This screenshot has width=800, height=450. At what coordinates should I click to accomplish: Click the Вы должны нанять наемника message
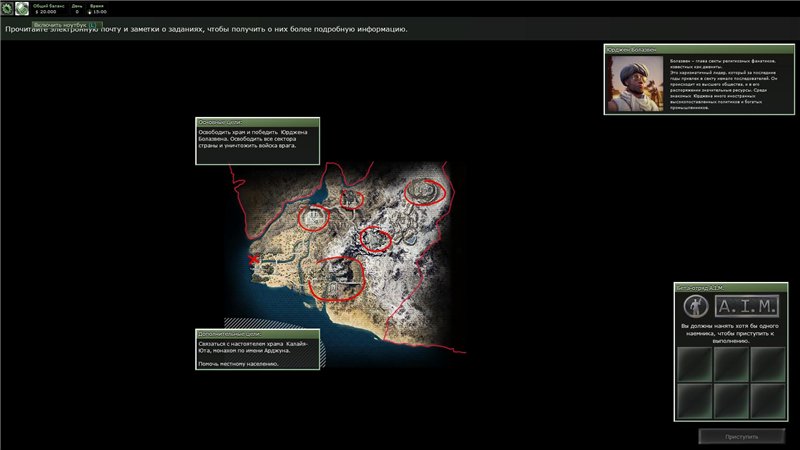click(x=730, y=333)
